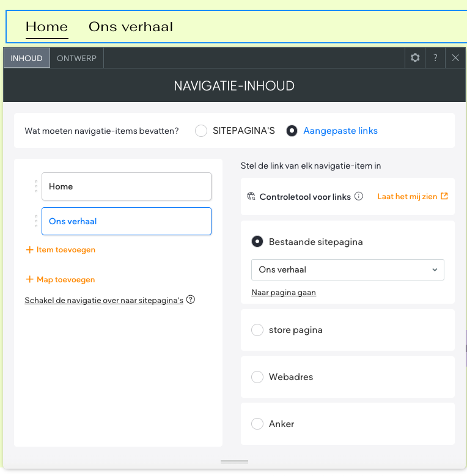Open the Ons verhaal page dropdown
Image resolution: width=467 pixels, height=476 pixels.
point(347,269)
